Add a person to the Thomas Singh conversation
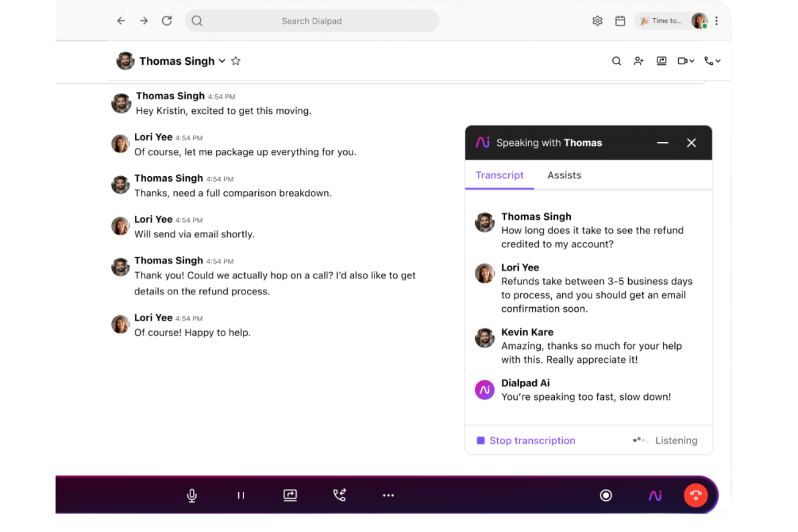The width and height of the screenshot is (798, 532). (638, 61)
